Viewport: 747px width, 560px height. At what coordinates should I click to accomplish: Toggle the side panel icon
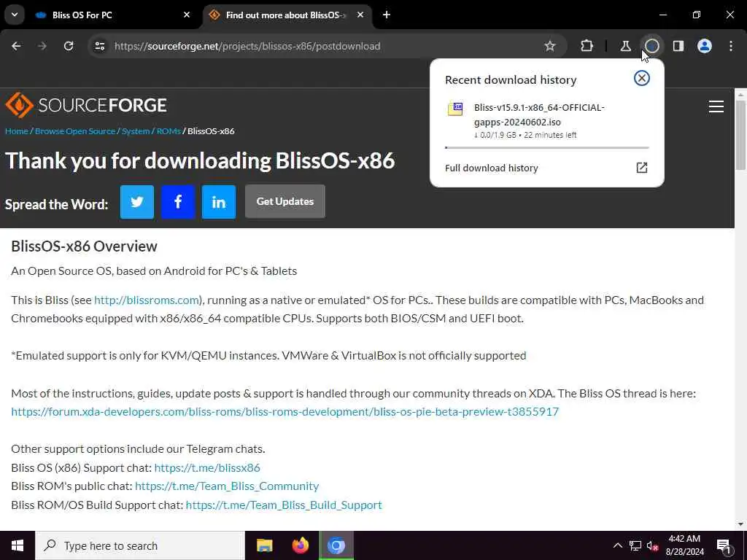pos(678,46)
